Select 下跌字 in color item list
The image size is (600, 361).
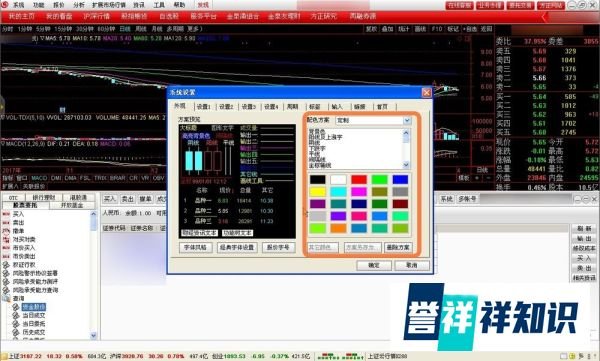316,148
